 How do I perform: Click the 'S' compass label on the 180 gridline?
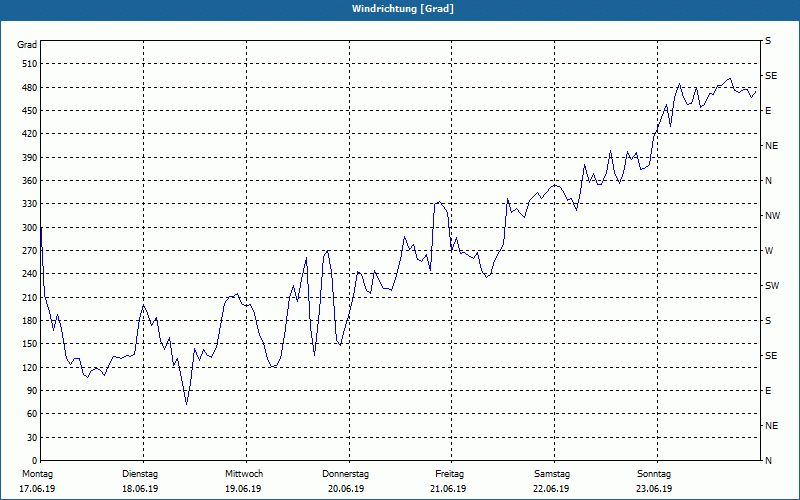click(x=768, y=321)
